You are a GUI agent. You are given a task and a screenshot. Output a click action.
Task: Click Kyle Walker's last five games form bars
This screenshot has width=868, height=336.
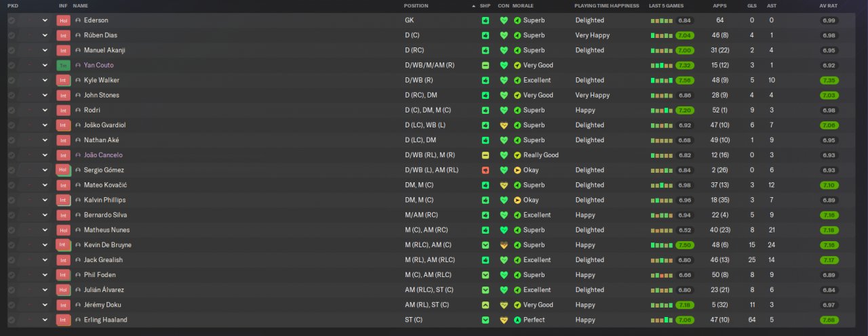(661, 80)
